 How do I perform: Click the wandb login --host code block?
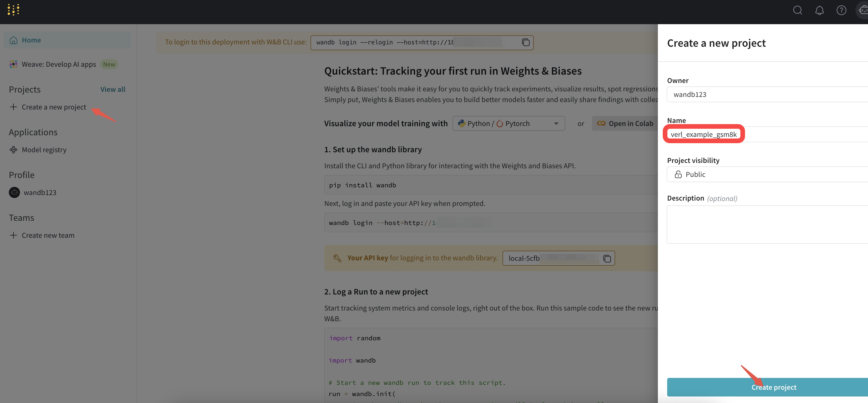coord(491,222)
